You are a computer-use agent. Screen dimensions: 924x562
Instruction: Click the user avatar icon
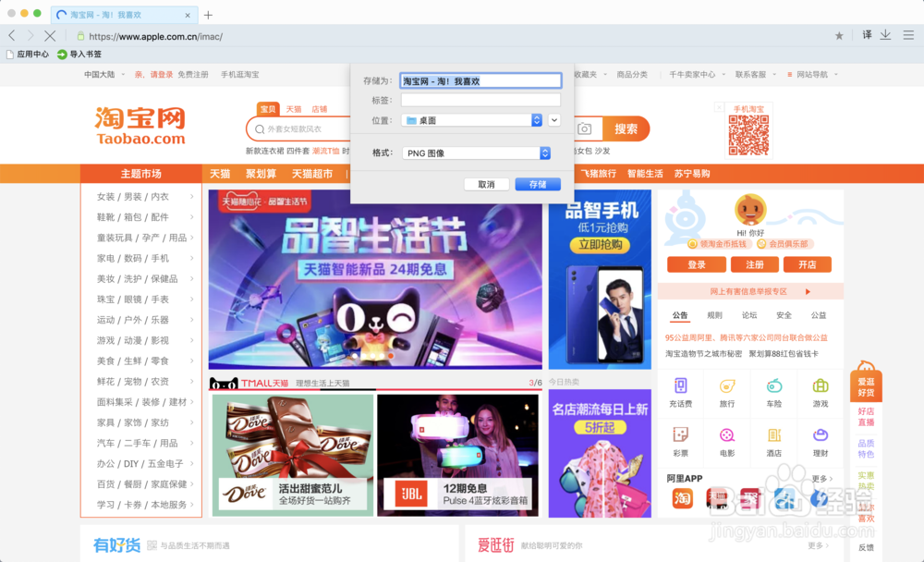750,209
